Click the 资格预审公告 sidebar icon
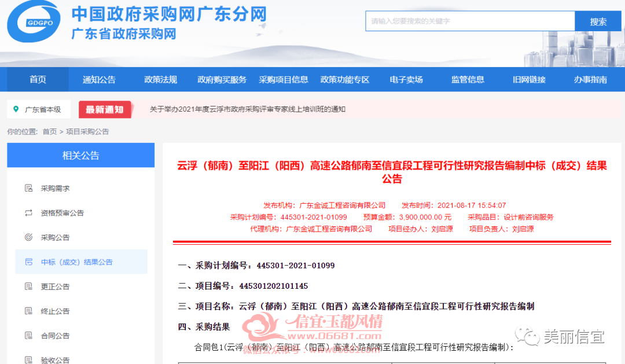This screenshot has height=364, width=625. (29, 213)
